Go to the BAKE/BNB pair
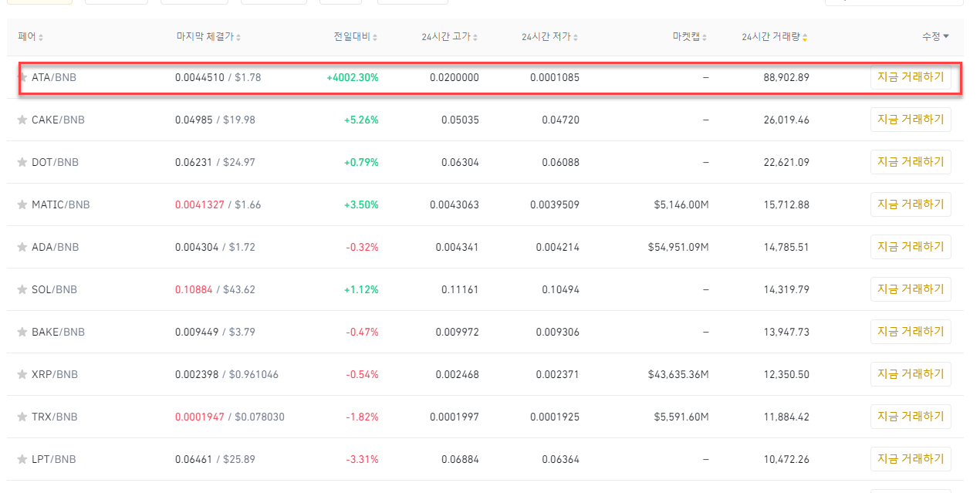 (x=58, y=332)
